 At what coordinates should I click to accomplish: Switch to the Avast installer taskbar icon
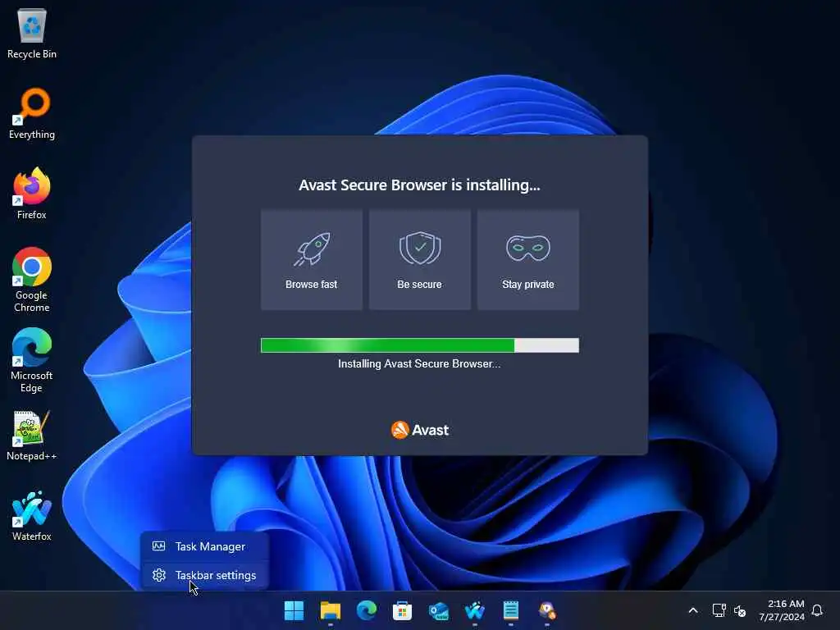(x=547, y=610)
